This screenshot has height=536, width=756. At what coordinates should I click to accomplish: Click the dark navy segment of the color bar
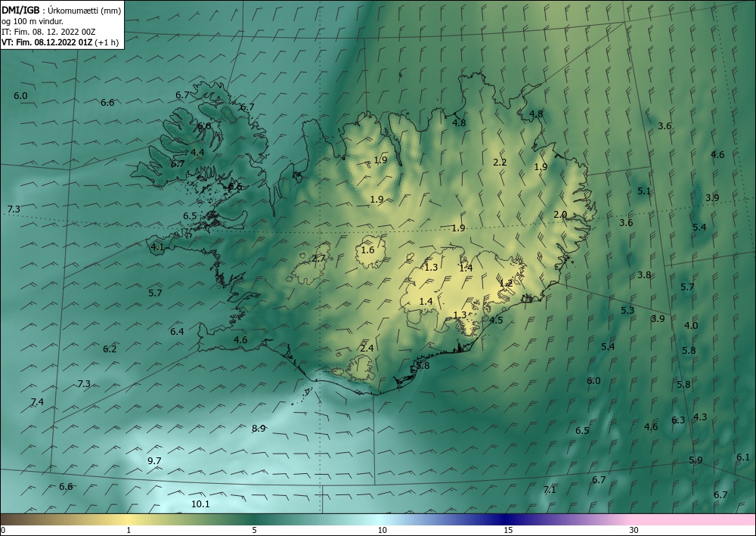coord(507,519)
